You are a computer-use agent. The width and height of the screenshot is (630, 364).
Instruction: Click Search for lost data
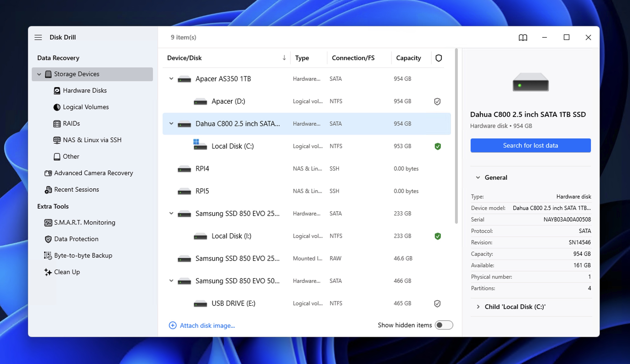[531, 145]
